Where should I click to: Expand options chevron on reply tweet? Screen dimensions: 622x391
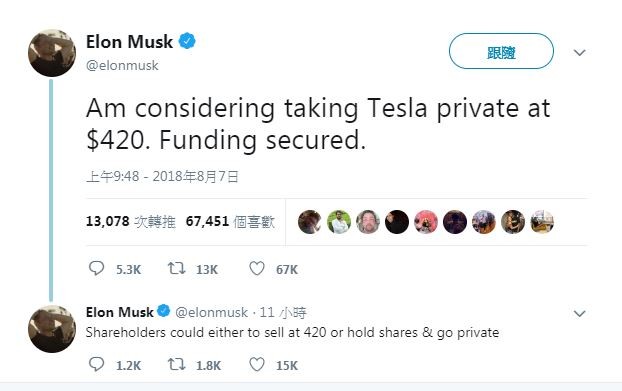tap(580, 314)
